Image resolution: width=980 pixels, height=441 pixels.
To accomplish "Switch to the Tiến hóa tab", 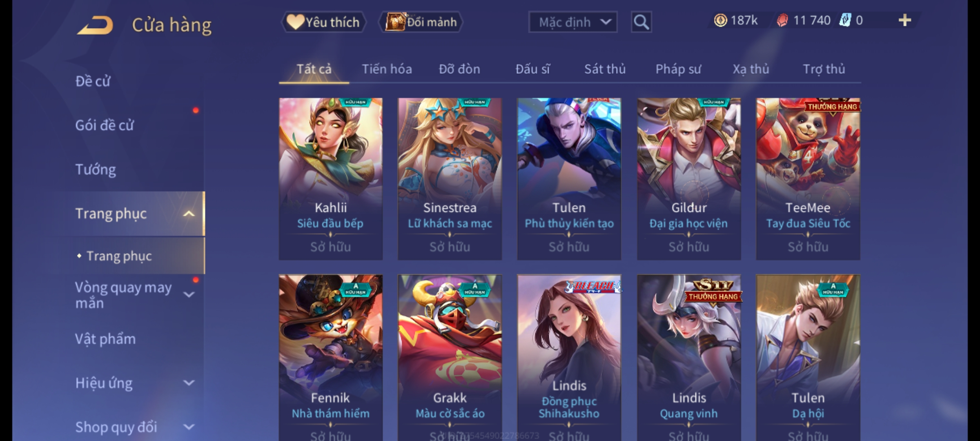I will (x=387, y=69).
